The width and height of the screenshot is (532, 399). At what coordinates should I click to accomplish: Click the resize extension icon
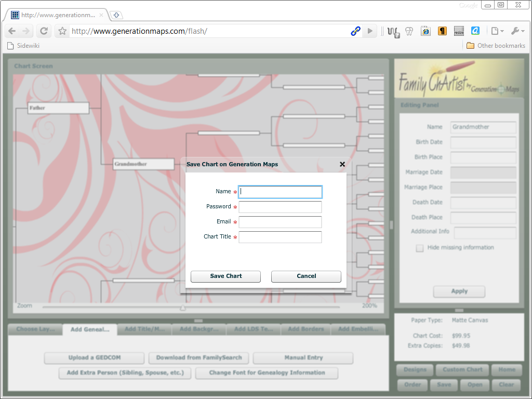pyautogui.click(x=459, y=31)
